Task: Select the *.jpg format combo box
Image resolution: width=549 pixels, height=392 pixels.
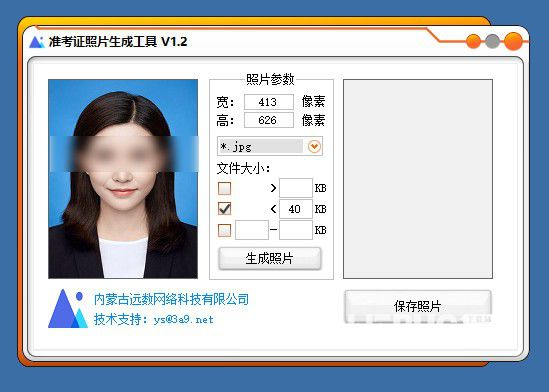Action: 270,146
